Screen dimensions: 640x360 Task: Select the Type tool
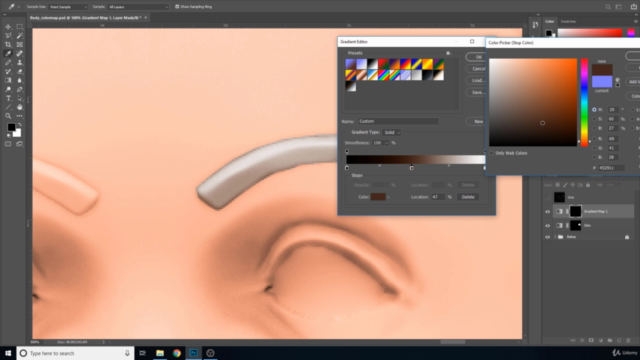[x=8, y=98]
